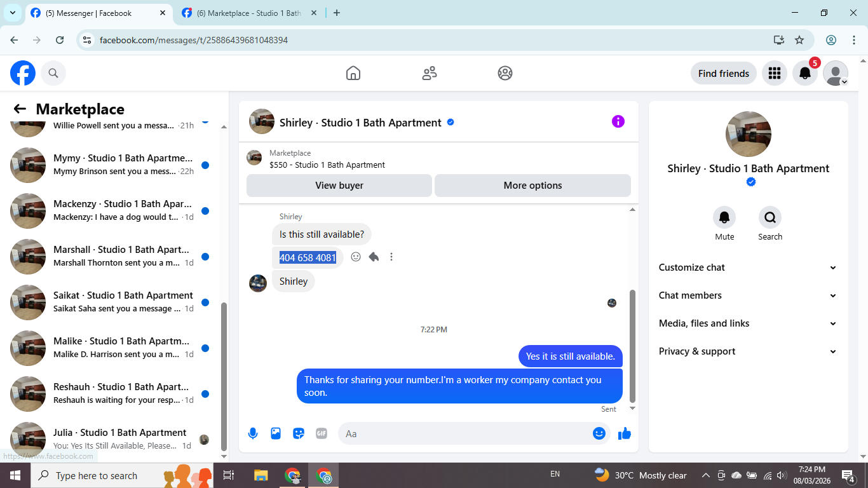Open Task View on taskbar

click(229, 475)
